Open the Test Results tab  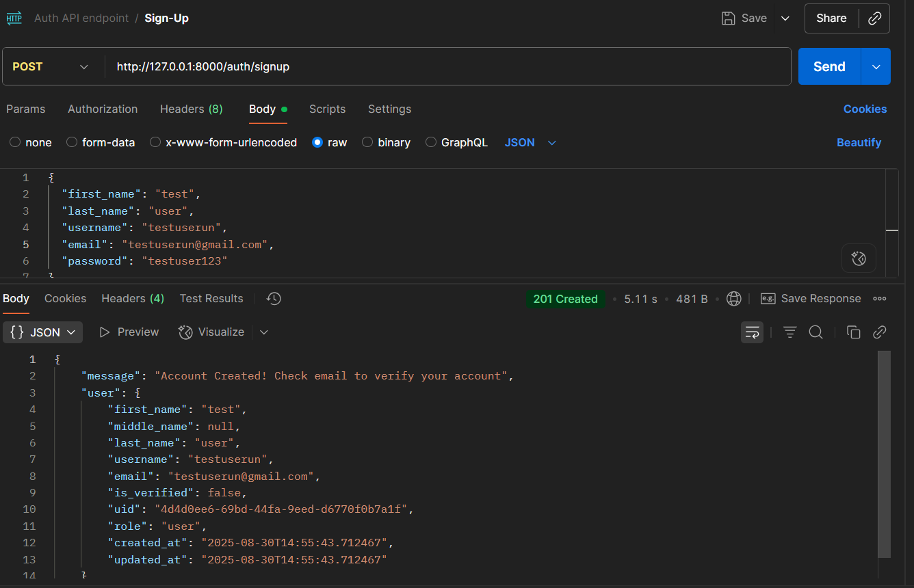(211, 298)
